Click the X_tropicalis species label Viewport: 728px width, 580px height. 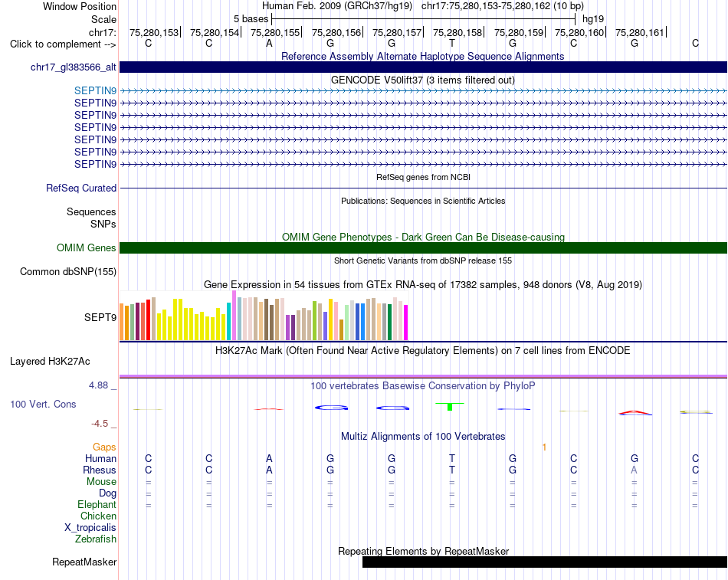(x=90, y=528)
